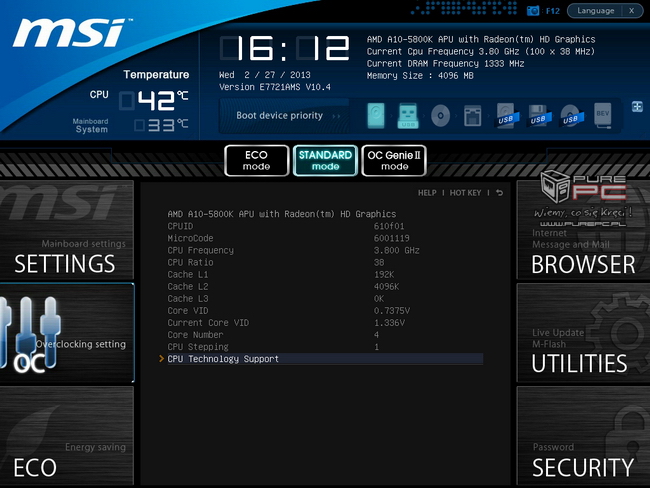Click the 16:12 clock display
The width and height of the screenshot is (650, 488).
coord(284,49)
